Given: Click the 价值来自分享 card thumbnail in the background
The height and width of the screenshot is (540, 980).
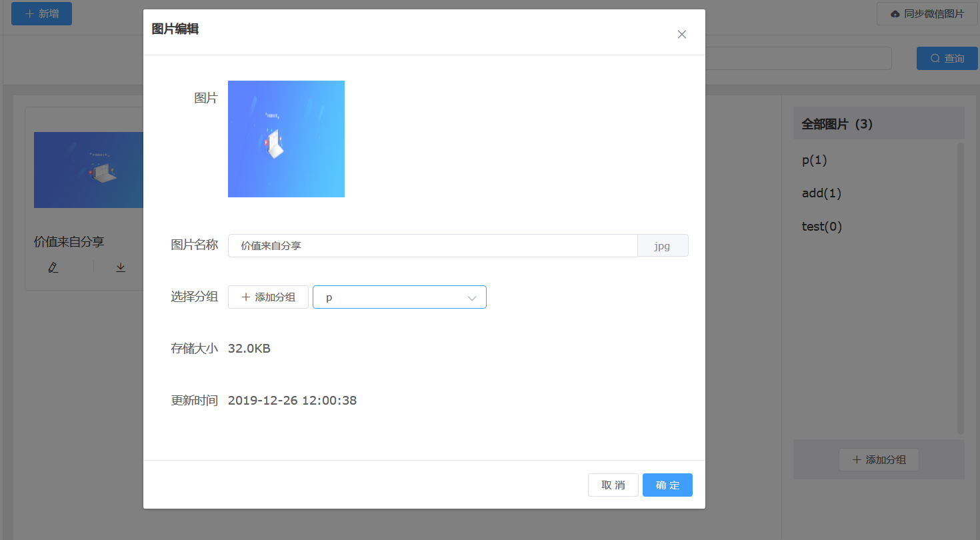Looking at the screenshot, I should [x=89, y=170].
